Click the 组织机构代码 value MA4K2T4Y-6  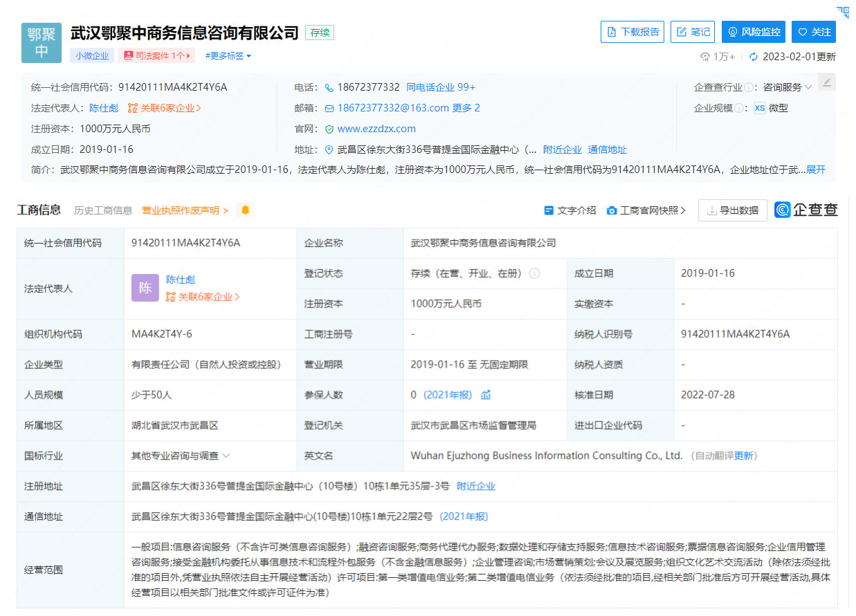click(x=162, y=334)
